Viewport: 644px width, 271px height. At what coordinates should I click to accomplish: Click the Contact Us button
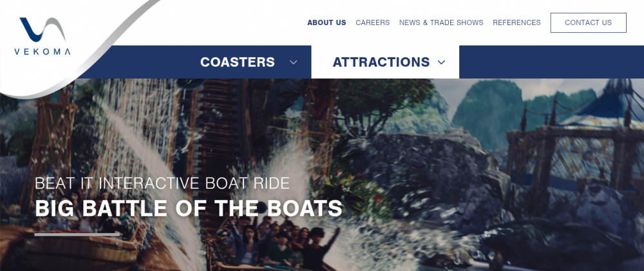point(588,23)
